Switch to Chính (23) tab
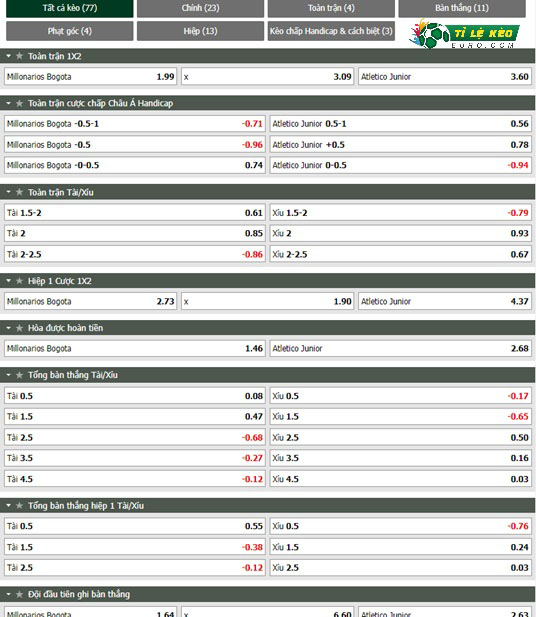This screenshot has height=617, width=536. point(200,8)
